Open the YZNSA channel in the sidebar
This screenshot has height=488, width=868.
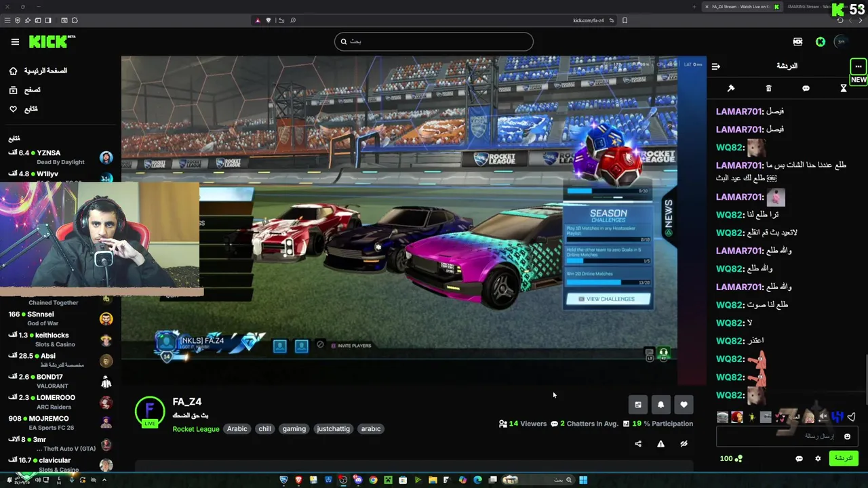tap(60, 157)
